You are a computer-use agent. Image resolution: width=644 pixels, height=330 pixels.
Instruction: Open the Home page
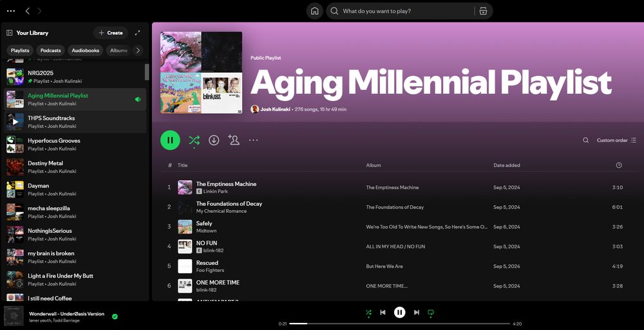(315, 11)
